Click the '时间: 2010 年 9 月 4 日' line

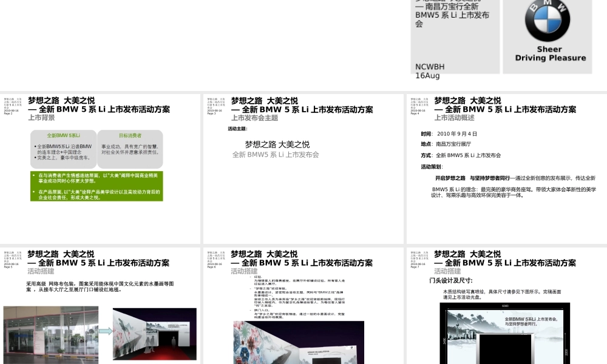tap(449, 134)
